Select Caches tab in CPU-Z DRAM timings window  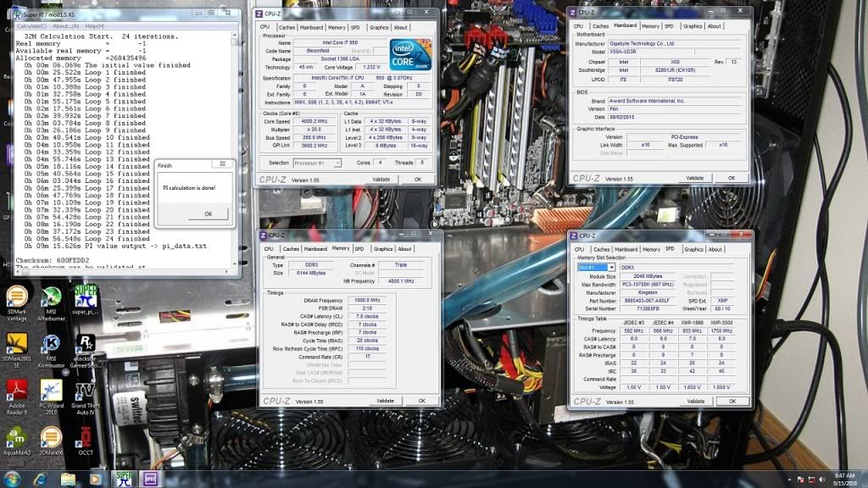pos(291,249)
